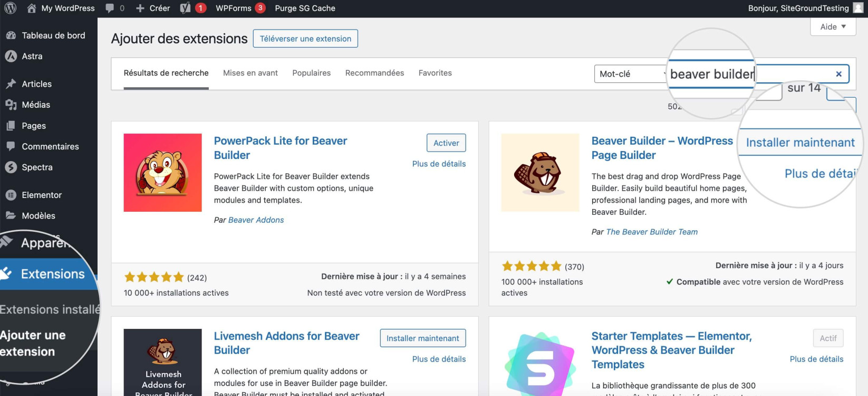Screen dimensions: 868x396
Task: Click the Astra logo icon in sidebar
Action: (x=11, y=56)
